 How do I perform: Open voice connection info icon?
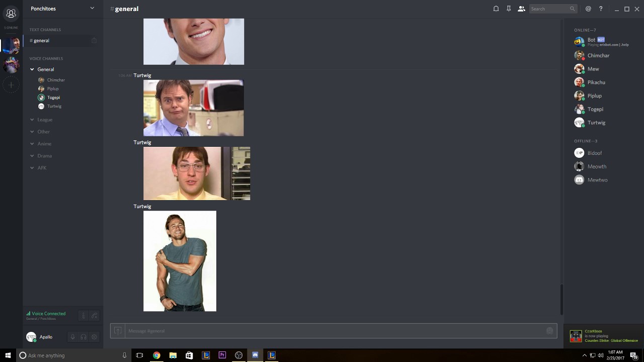coord(84,316)
